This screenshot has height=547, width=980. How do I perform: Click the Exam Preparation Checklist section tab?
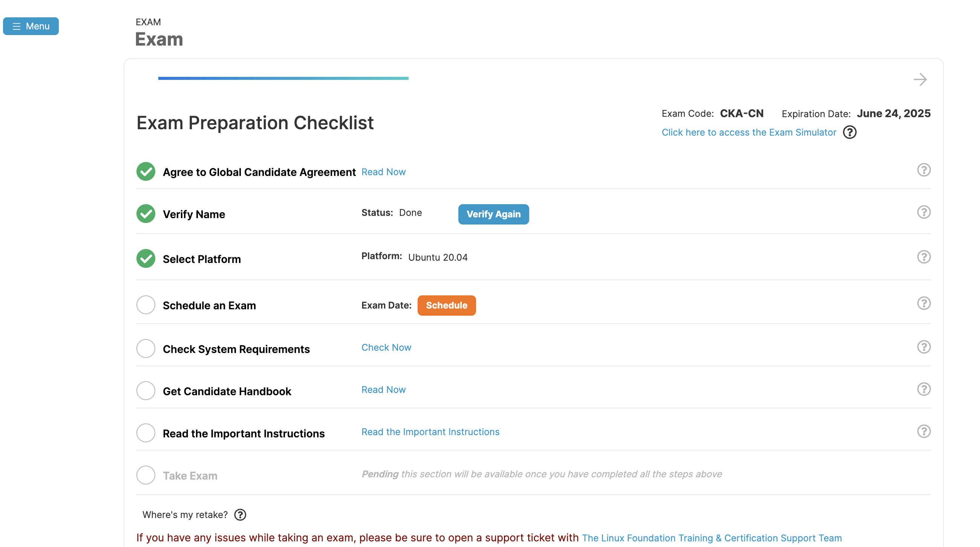283,79
